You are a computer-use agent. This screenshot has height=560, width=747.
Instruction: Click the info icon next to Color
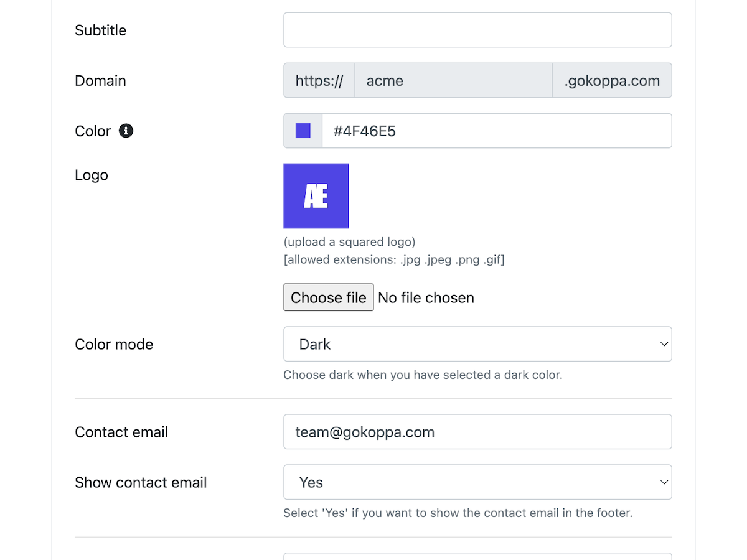point(126,131)
